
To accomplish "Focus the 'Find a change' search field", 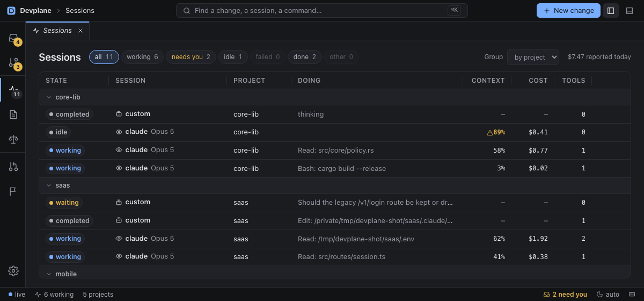I will pyautogui.click(x=321, y=10).
